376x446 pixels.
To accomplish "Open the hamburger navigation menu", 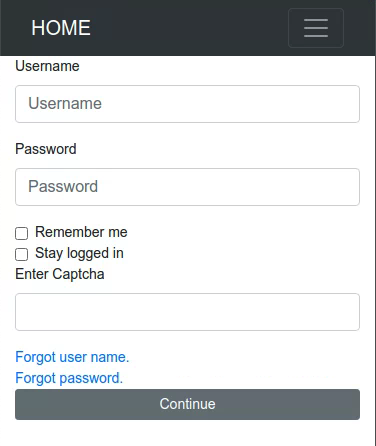I will 316,28.
